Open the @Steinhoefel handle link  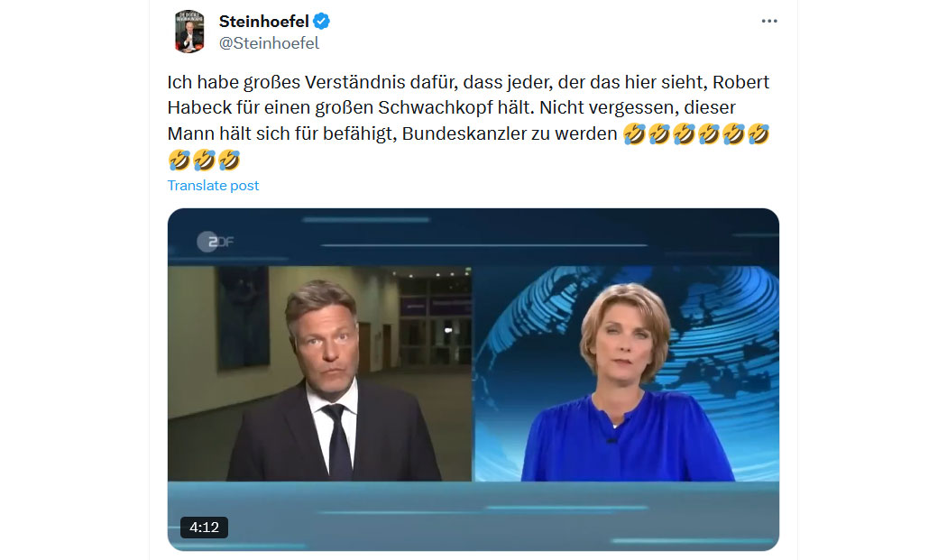pyautogui.click(x=269, y=43)
